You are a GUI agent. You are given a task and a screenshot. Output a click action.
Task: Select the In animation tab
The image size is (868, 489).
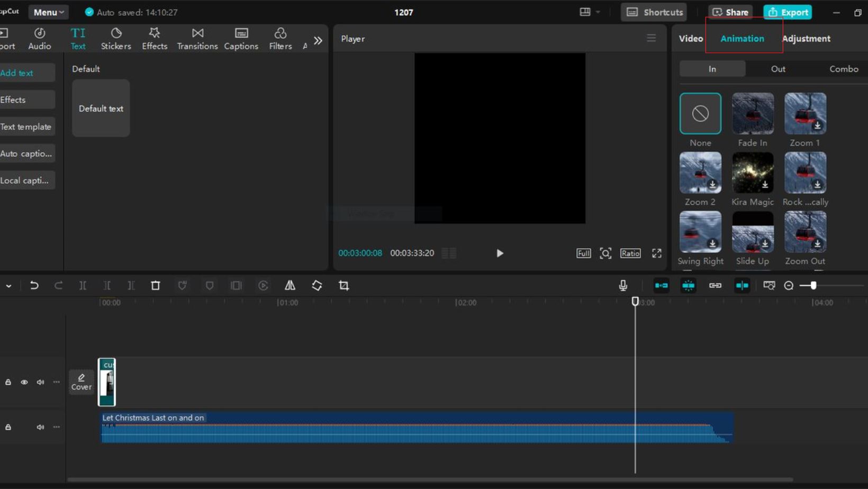[712, 69]
